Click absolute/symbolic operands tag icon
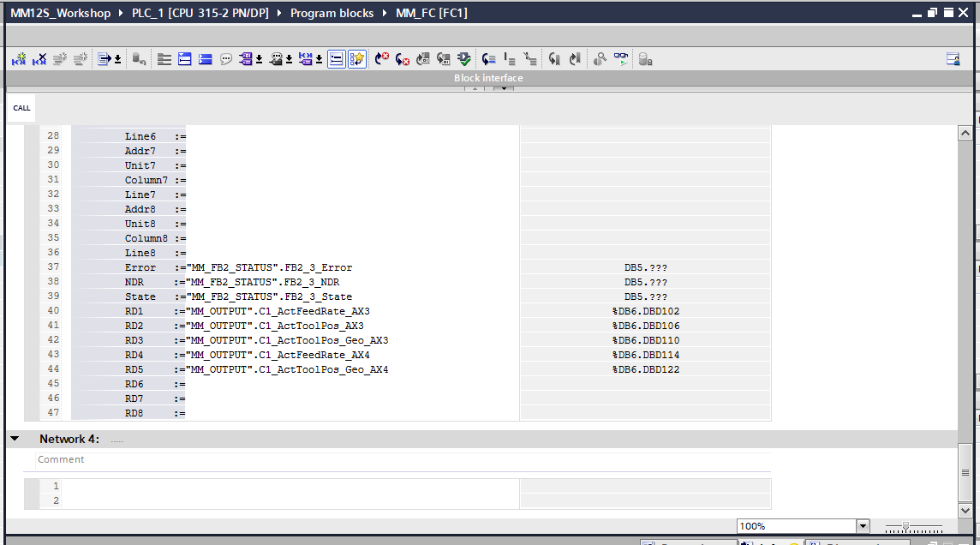This screenshot has height=545, width=980. (246, 59)
